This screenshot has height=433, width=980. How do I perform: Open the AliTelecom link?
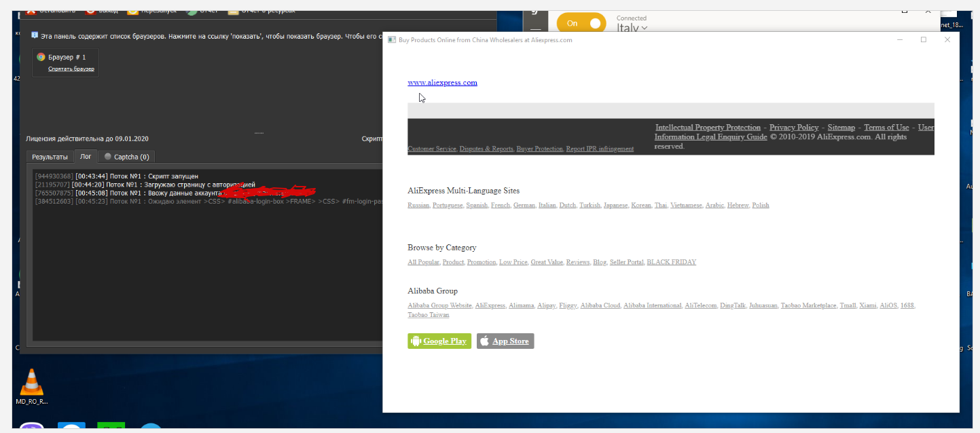point(700,305)
